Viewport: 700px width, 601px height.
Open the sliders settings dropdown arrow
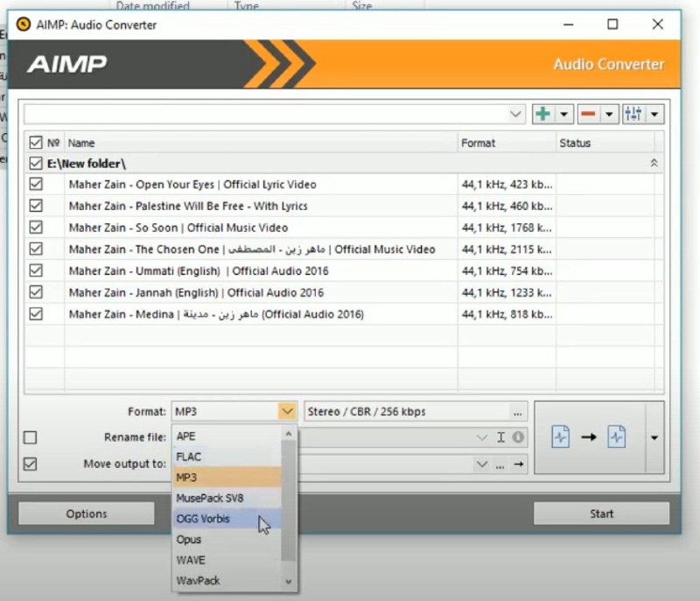[x=654, y=114]
